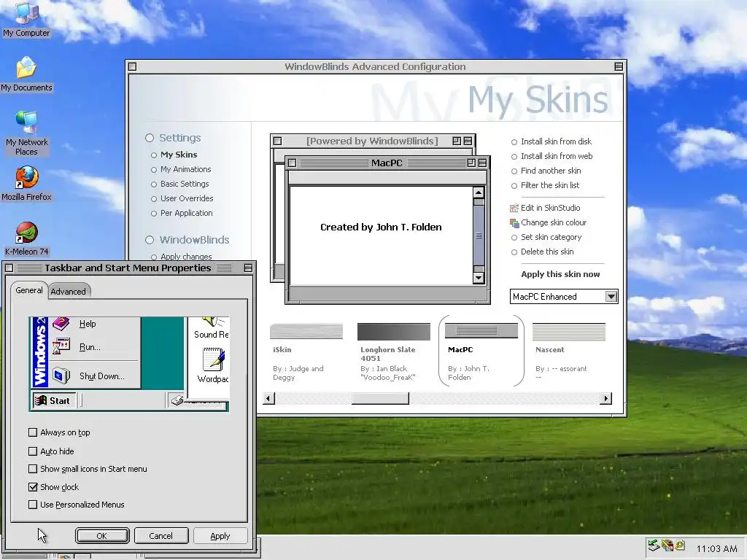
Task: Click the taskbar clock showing 11:03 AM
Action: point(716,548)
